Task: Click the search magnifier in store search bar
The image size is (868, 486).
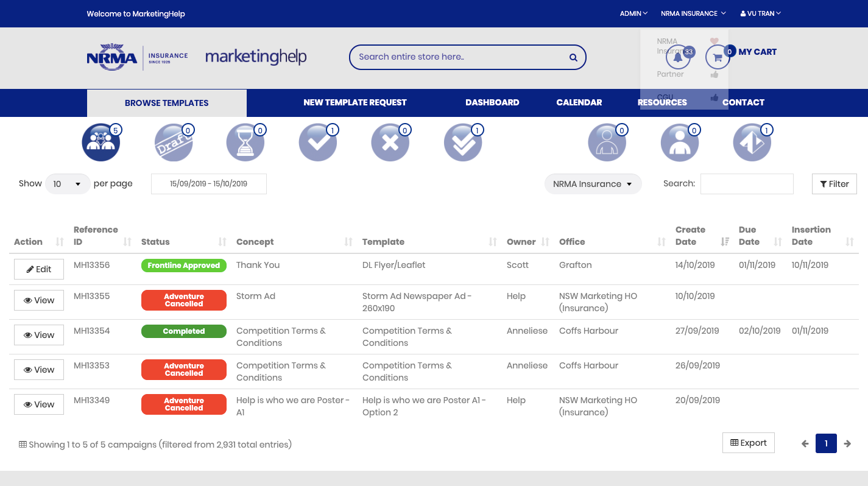Action: coord(573,57)
